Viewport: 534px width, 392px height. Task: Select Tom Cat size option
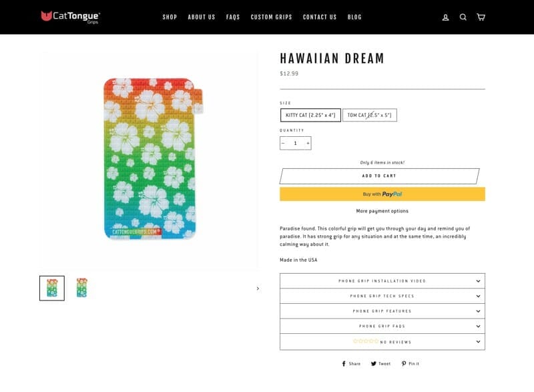pos(369,116)
